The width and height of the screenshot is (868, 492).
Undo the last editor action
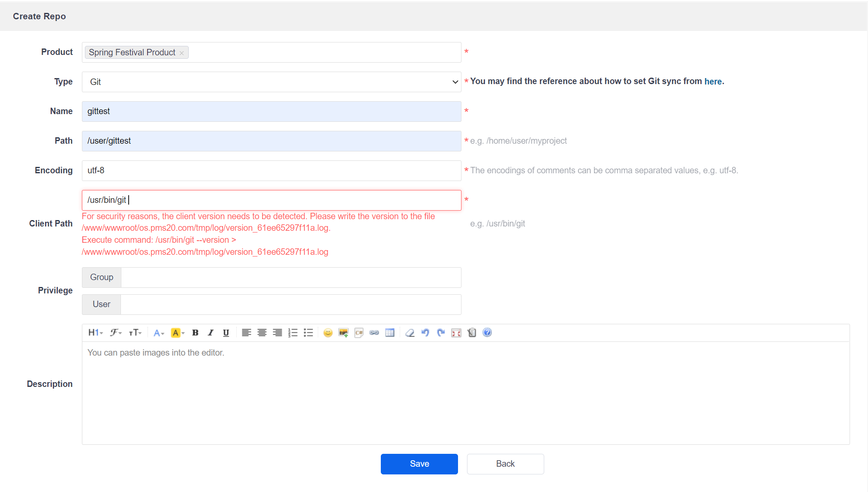click(x=425, y=332)
